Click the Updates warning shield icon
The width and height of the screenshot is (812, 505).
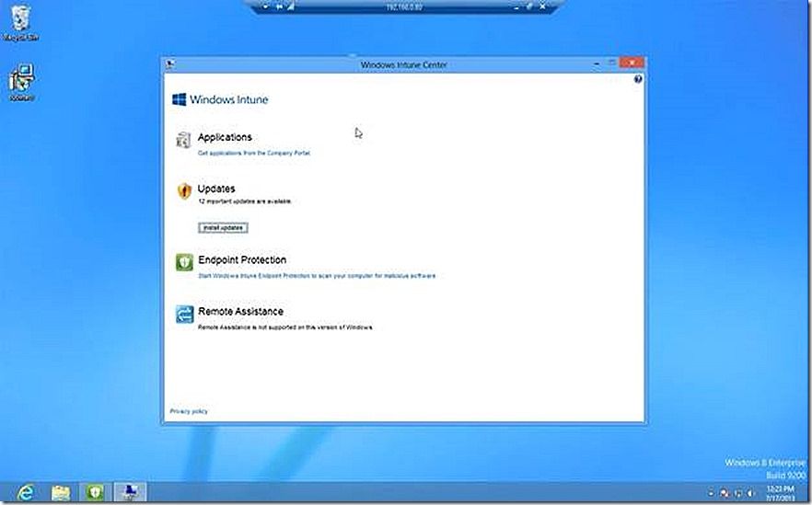tap(184, 191)
